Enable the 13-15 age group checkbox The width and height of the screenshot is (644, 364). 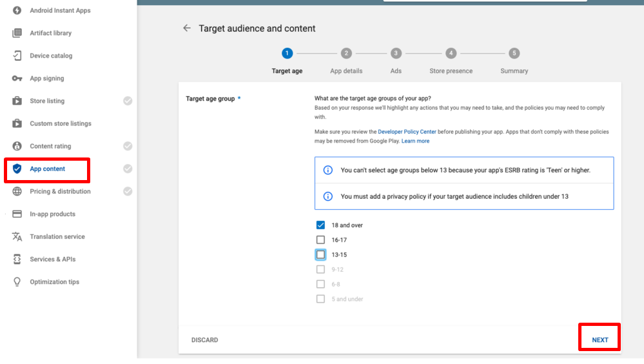(x=320, y=255)
